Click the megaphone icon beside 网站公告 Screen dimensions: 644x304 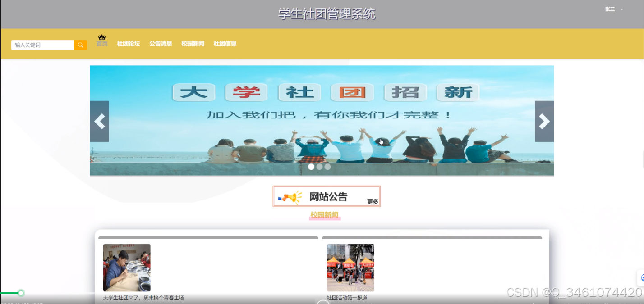coord(290,197)
